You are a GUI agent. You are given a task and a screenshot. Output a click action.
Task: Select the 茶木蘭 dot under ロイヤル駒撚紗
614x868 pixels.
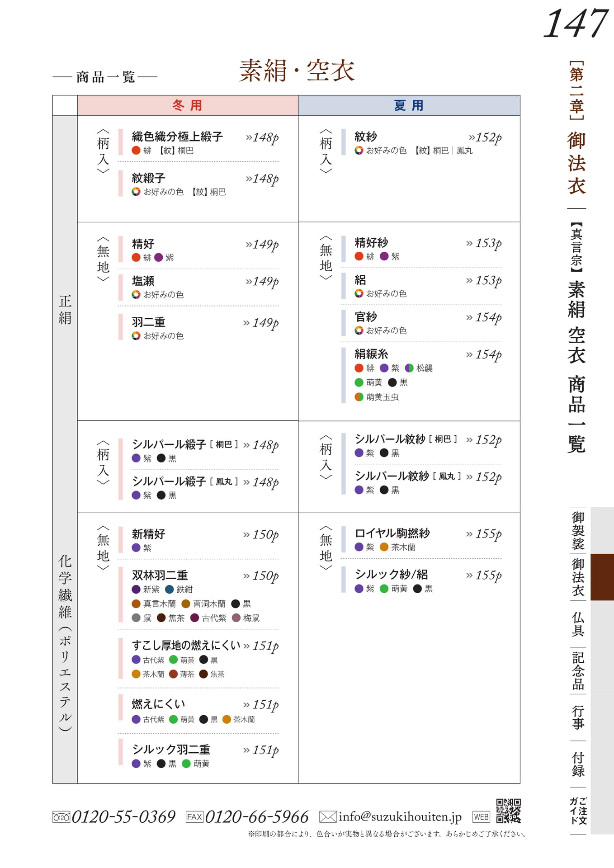(x=384, y=547)
